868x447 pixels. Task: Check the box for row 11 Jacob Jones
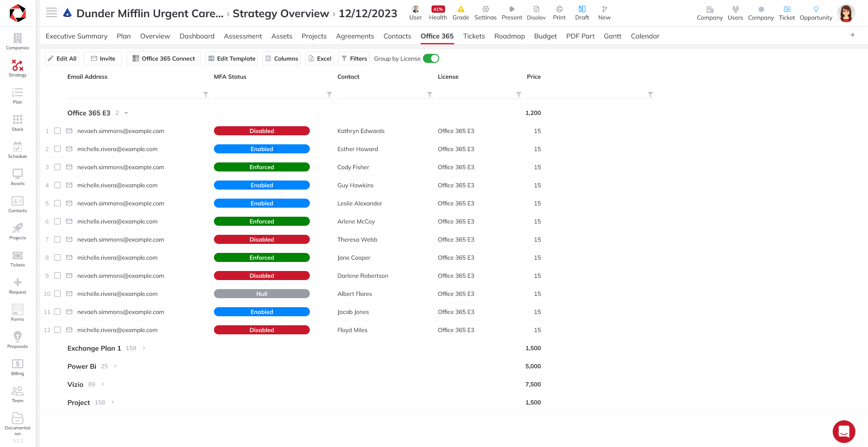[x=57, y=312]
